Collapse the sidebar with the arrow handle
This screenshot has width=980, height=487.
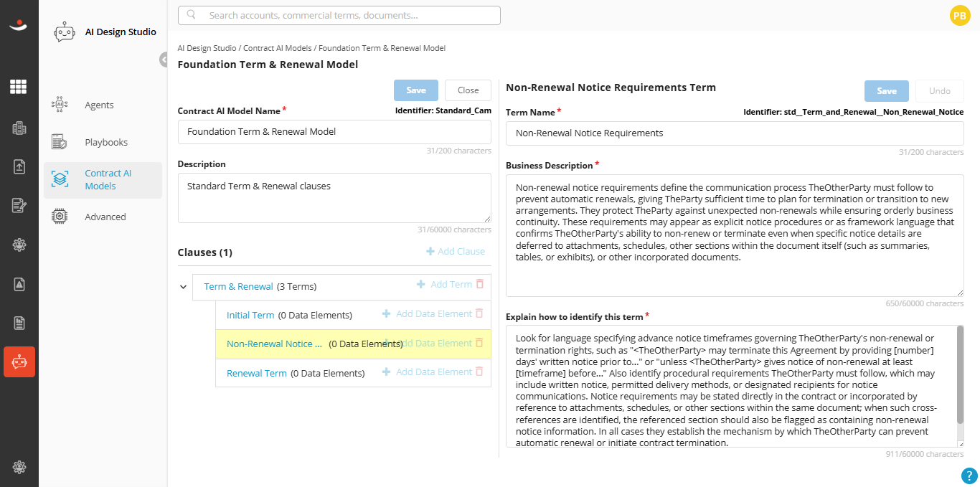(x=164, y=60)
